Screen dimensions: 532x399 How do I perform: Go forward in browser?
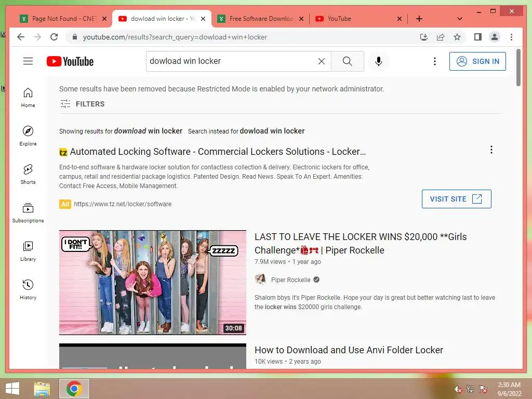click(x=37, y=37)
